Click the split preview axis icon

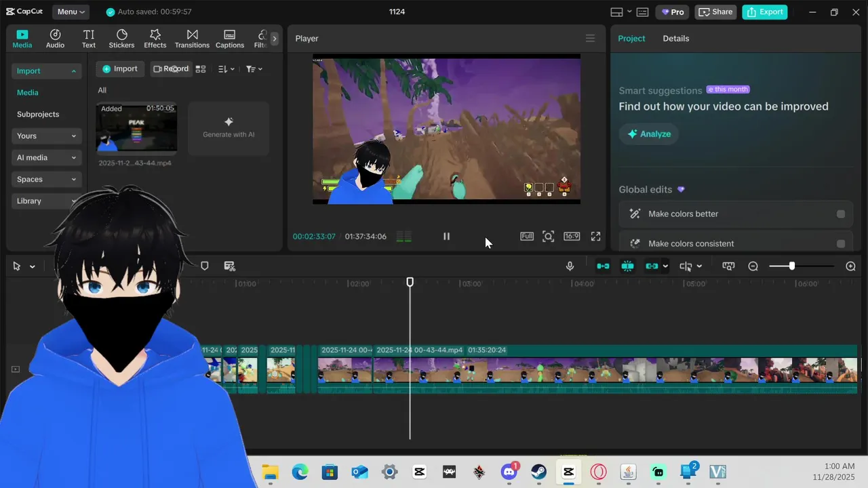click(686, 266)
